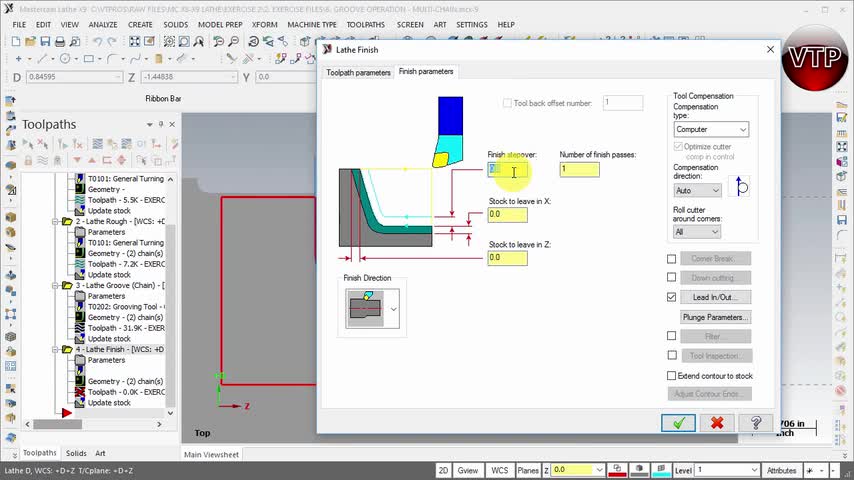Click the Fit to screen icon

click(134, 41)
